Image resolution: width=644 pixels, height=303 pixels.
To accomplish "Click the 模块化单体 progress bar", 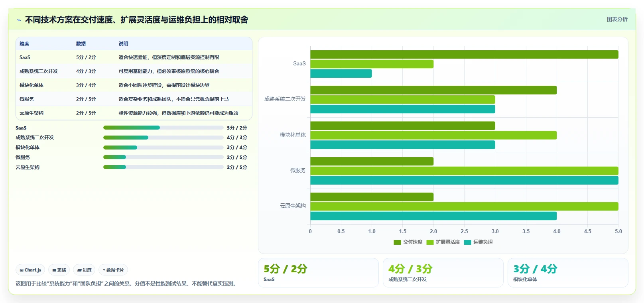I will pos(163,148).
